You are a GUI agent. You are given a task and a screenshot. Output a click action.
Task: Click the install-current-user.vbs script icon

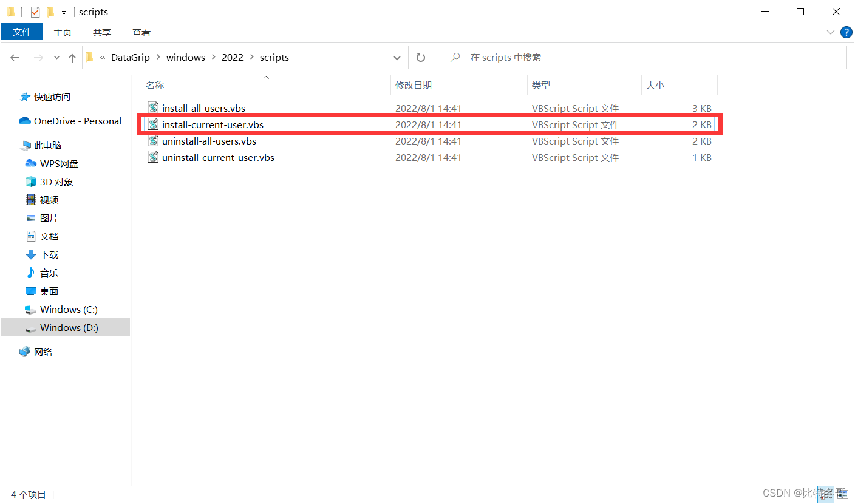point(153,124)
